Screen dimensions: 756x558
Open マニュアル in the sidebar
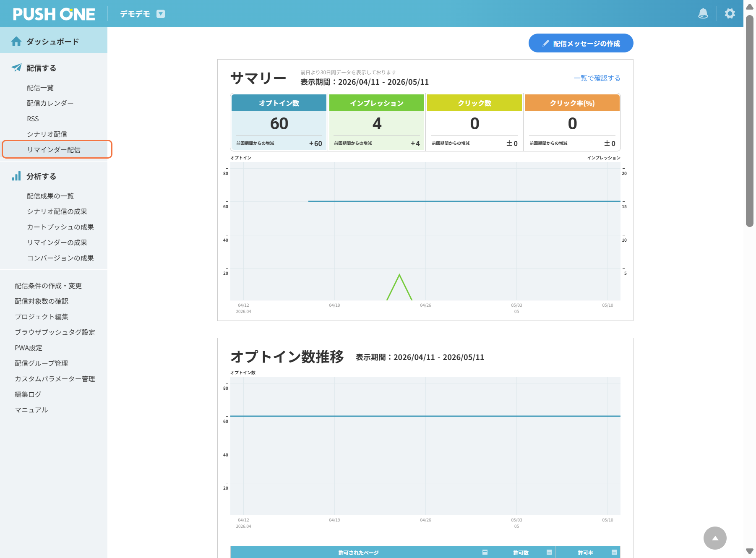coord(31,410)
